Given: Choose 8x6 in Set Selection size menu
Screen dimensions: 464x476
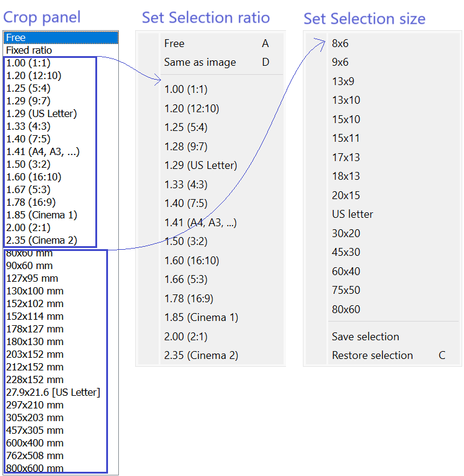Looking at the screenshot, I should (340, 43).
